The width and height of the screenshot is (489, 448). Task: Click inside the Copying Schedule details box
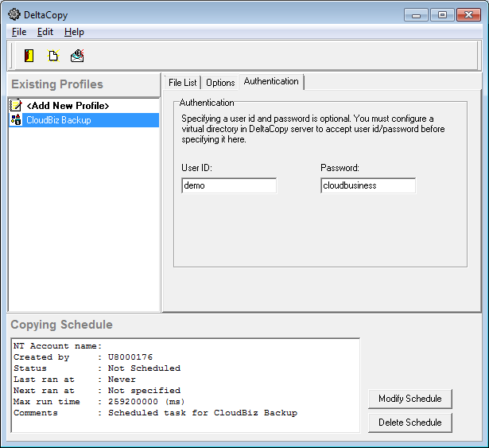[x=185, y=385]
